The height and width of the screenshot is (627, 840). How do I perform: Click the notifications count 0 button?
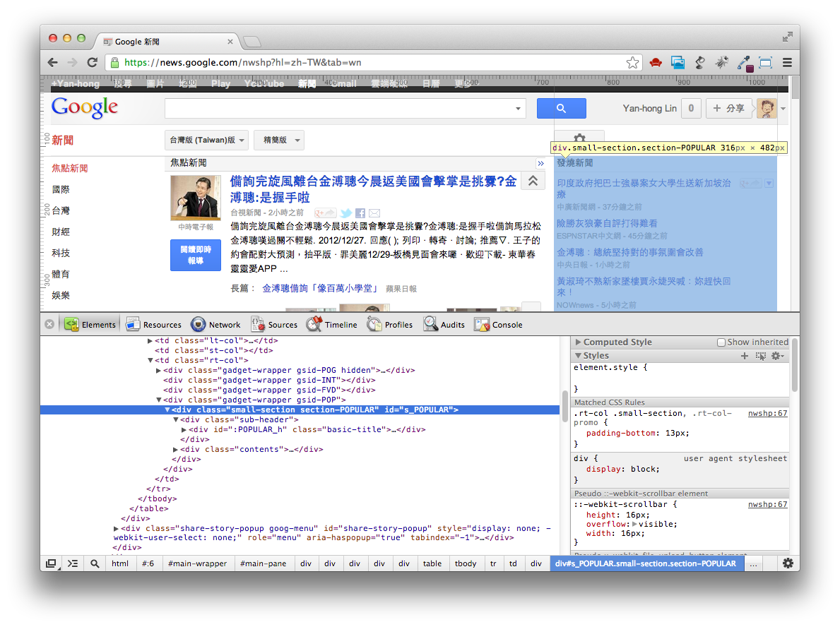[691, 108]
